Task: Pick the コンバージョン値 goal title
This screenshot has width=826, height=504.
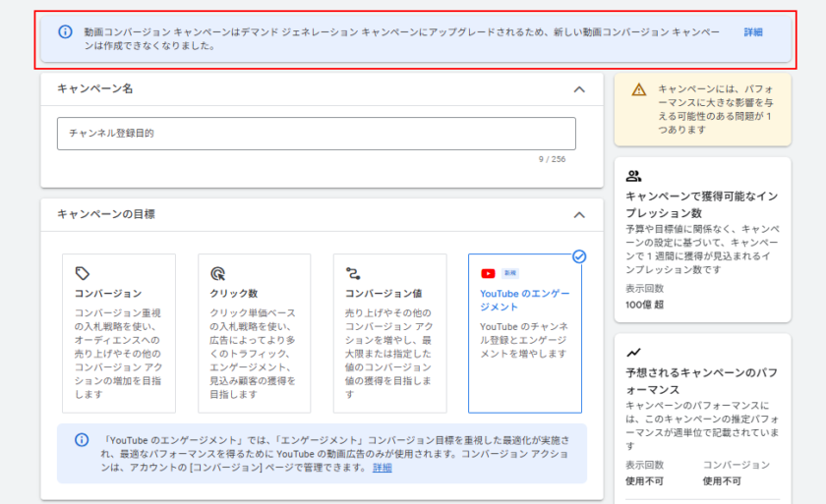Action: (x=381, y=294)
